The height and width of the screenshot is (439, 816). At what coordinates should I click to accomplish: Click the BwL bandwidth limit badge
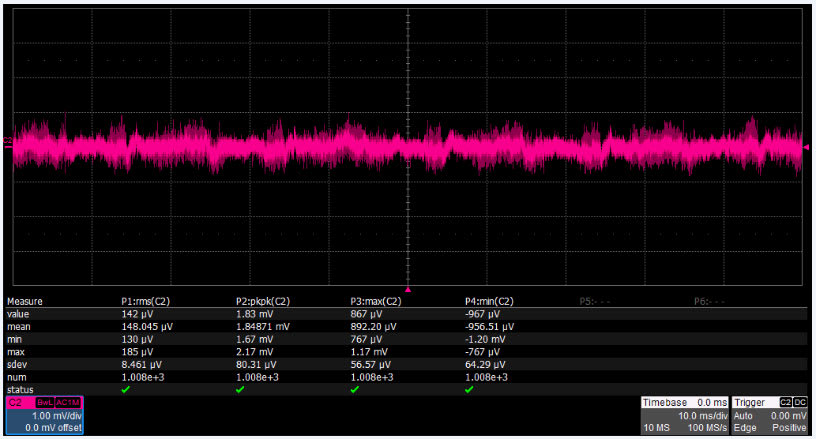(x=45, y=403)
